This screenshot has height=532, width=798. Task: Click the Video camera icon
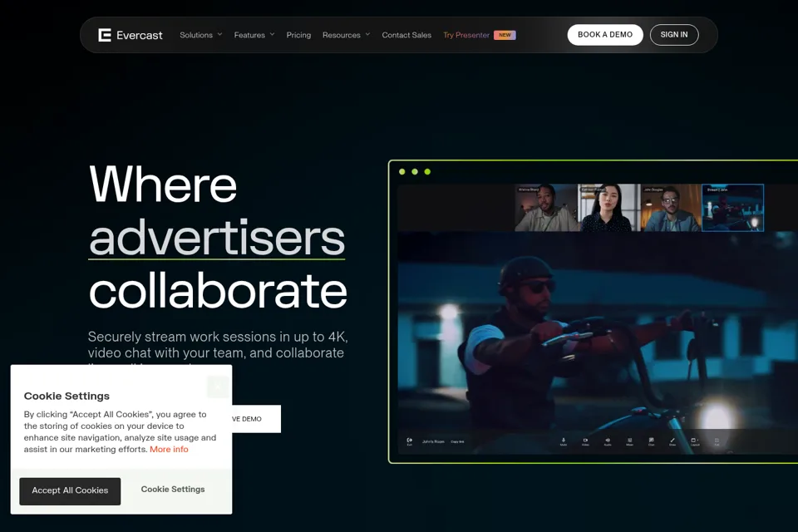click(585, 441)
